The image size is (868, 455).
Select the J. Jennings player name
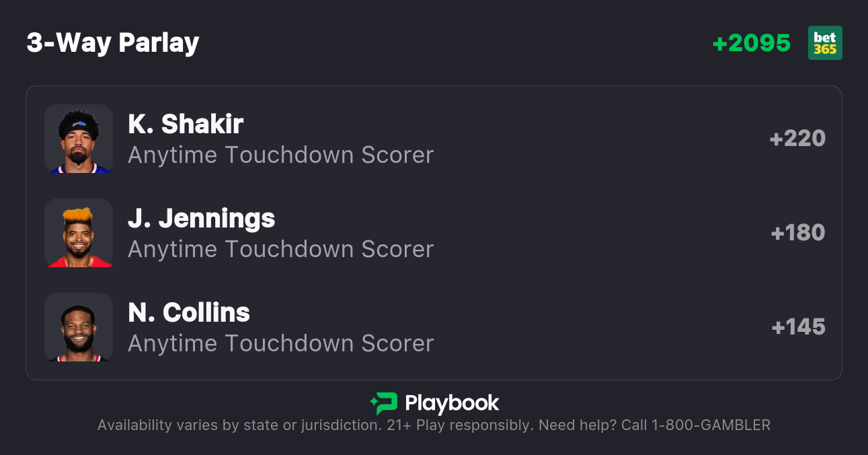point(202,218)
